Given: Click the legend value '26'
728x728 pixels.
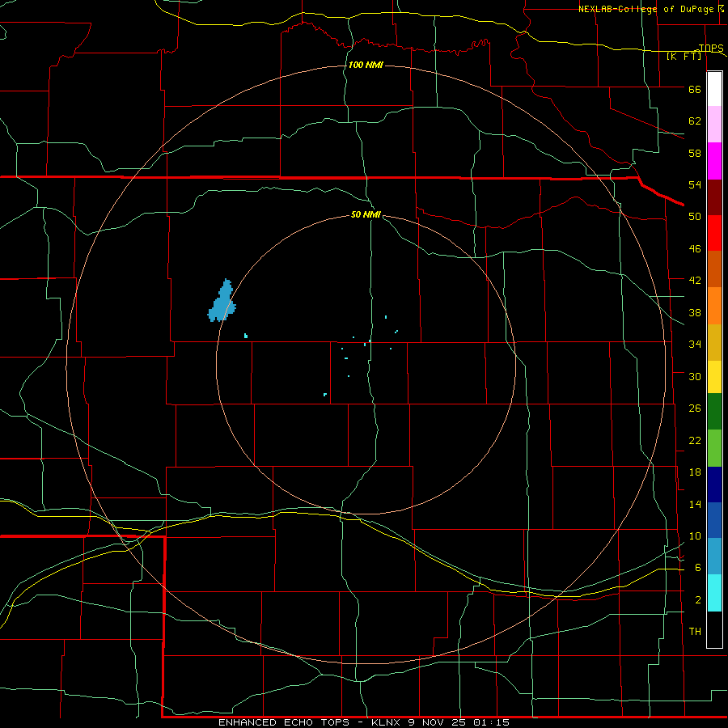Looking at the screenshot, I should click(695, 408).
